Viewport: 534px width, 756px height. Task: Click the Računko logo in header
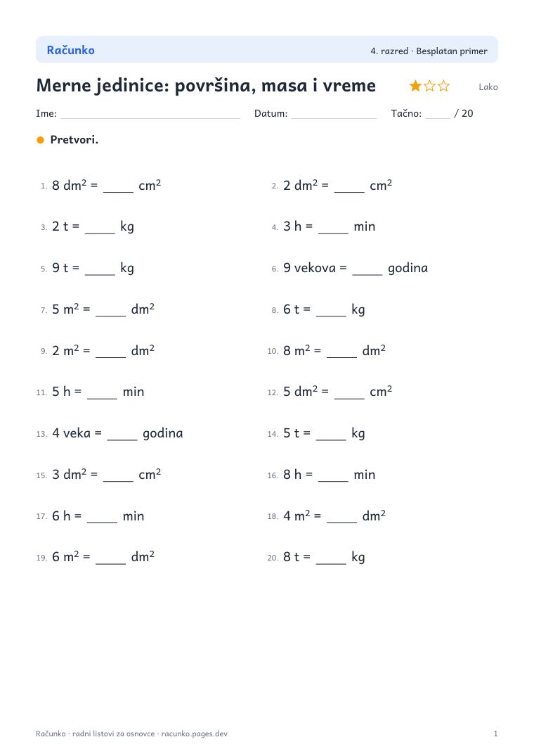[71, 50]
